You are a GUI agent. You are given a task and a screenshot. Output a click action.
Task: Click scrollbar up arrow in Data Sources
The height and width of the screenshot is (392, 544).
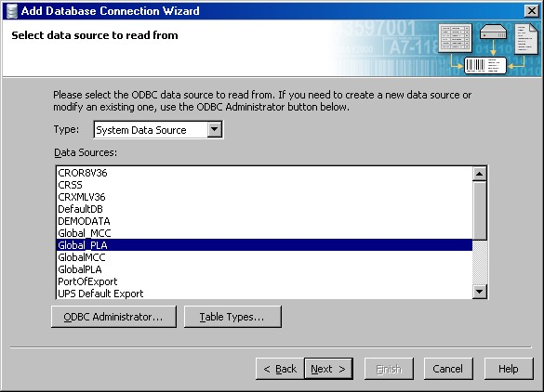480,174
